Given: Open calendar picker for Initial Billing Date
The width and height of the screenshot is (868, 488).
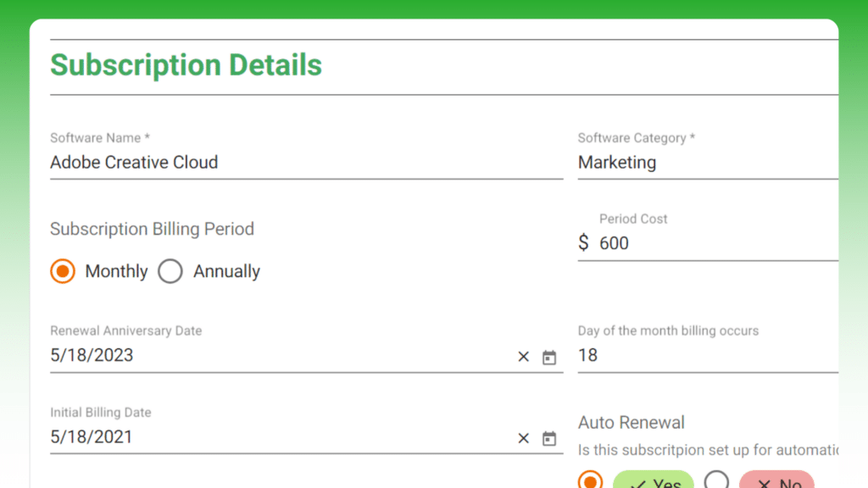Looking at the screenshot, I should [x=549, y=439].
